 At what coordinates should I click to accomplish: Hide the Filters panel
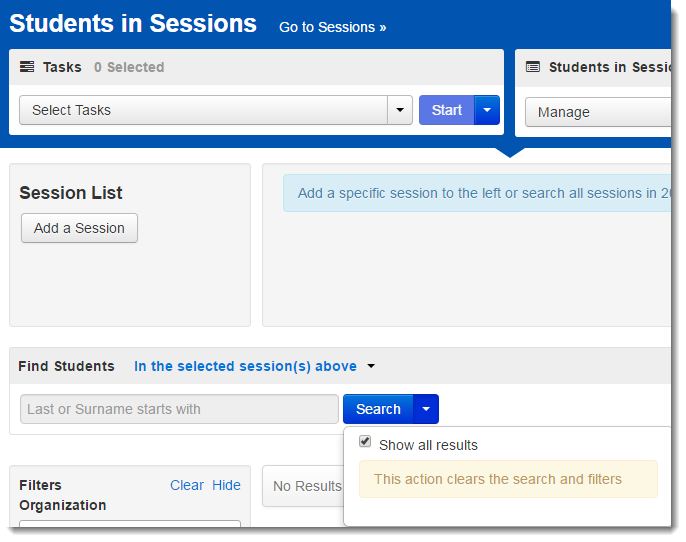coord(226,485)
